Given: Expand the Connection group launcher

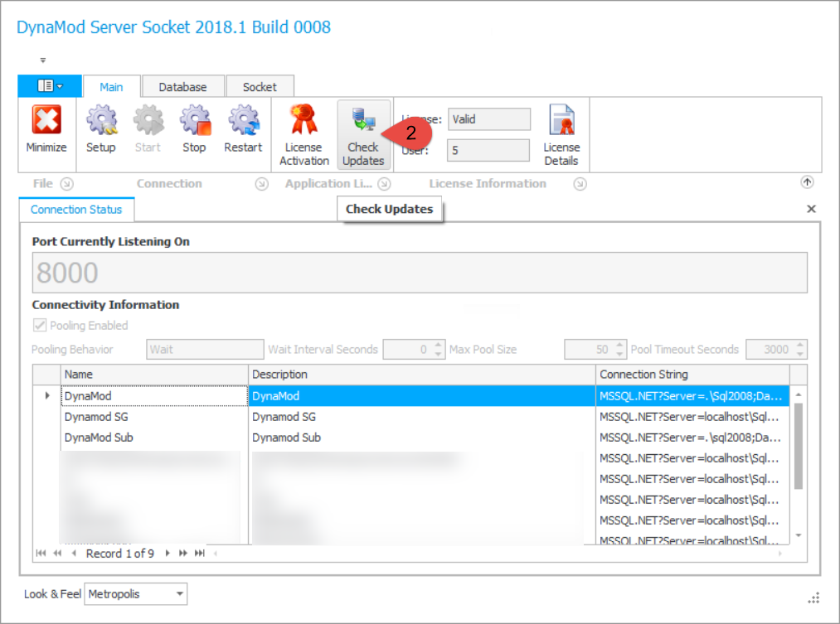Looking at the screenshot, I should (x=261, y=184).
